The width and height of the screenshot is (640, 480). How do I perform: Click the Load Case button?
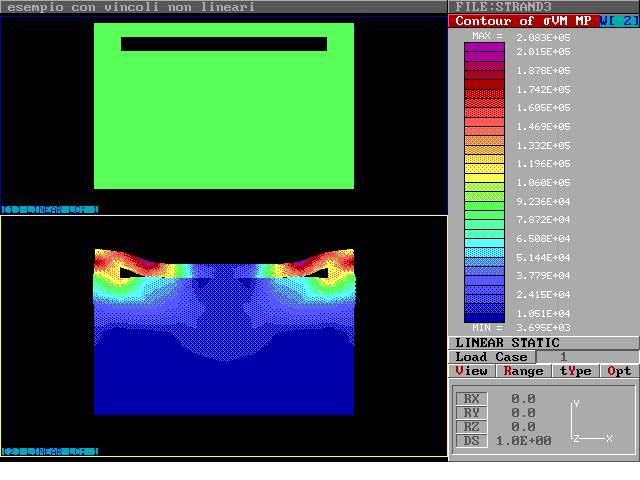click(x=491, y=357)
